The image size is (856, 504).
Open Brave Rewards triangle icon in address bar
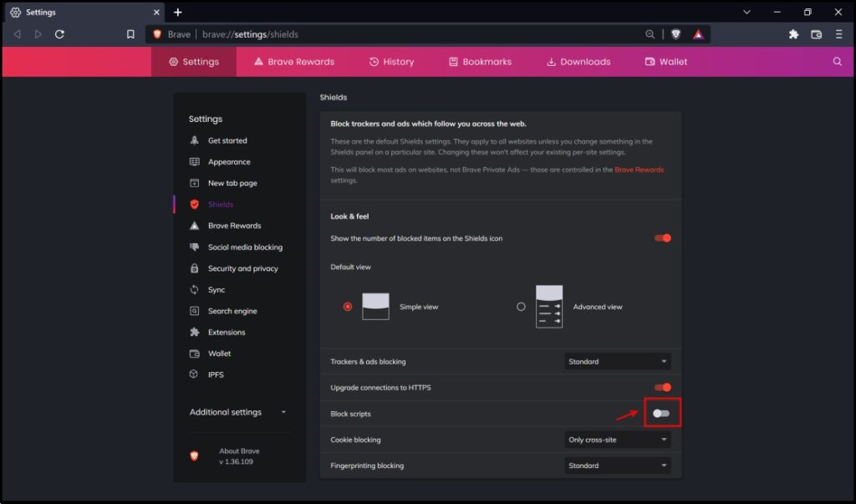click(698, 34)
